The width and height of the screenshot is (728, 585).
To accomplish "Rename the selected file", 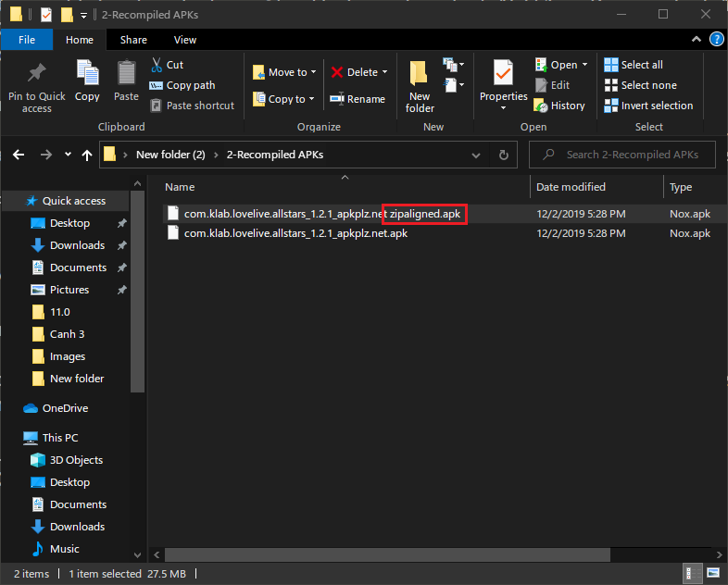I will point(358,99).
